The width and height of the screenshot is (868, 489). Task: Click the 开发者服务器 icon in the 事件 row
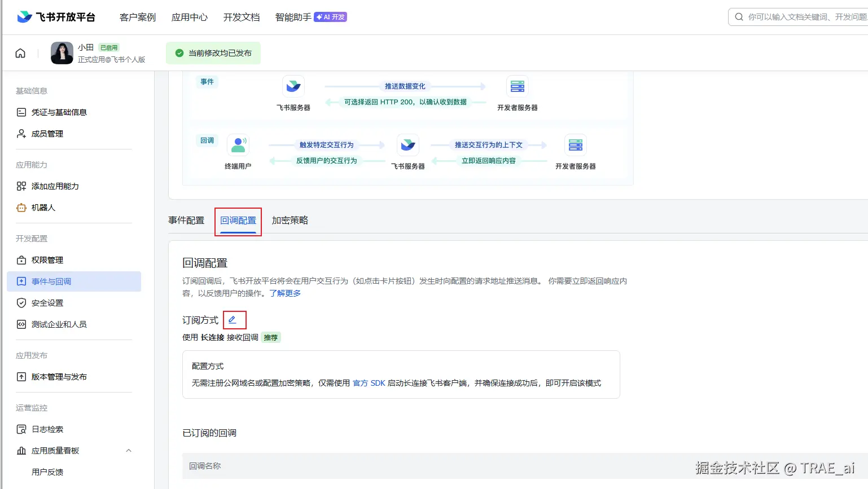pyautogui.click(x=518, y=86)
